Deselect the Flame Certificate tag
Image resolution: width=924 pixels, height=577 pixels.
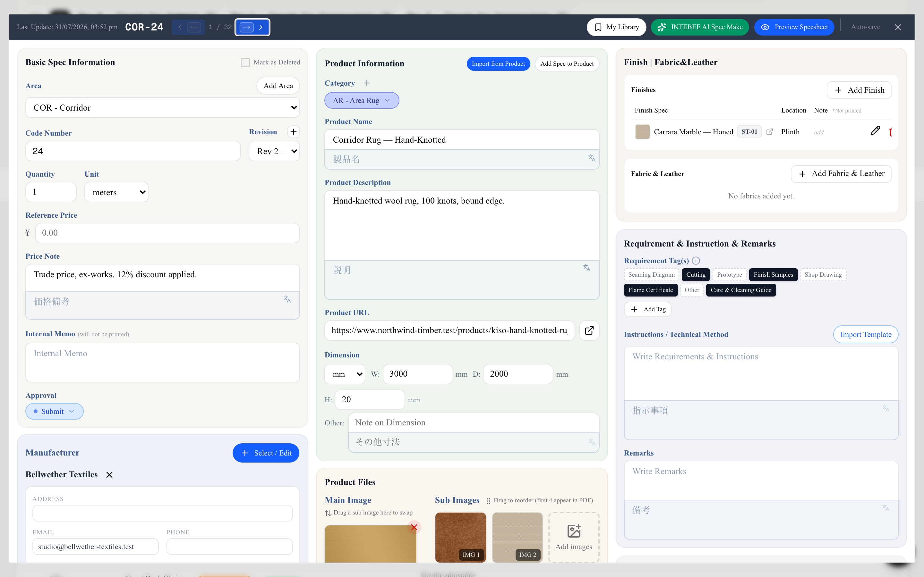coord(651,290)
